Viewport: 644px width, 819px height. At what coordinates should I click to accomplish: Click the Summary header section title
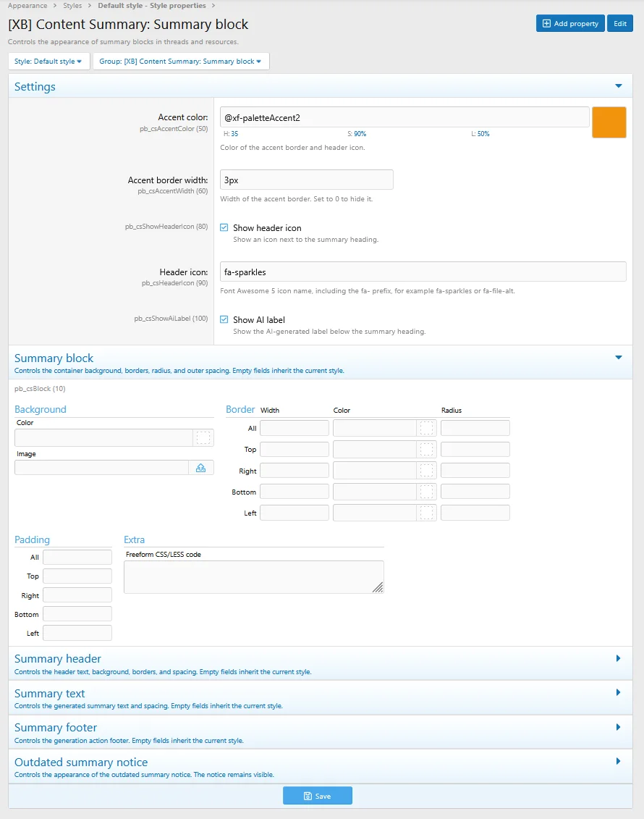(x=57, y=659)
